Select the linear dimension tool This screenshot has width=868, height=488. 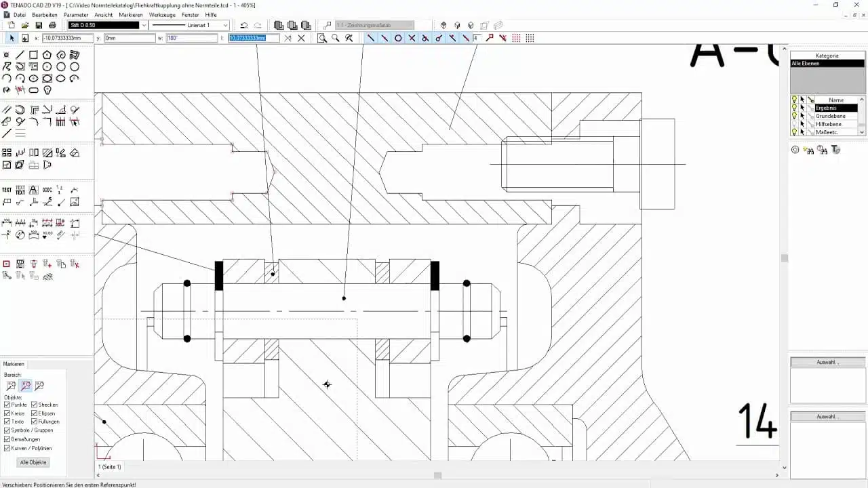point(7,222)
